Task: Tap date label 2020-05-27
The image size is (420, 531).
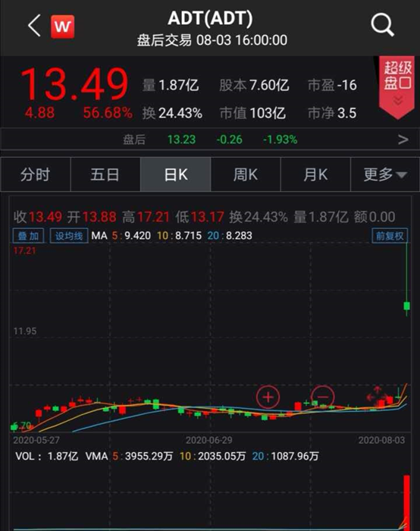Action: (x=36, y=440)
